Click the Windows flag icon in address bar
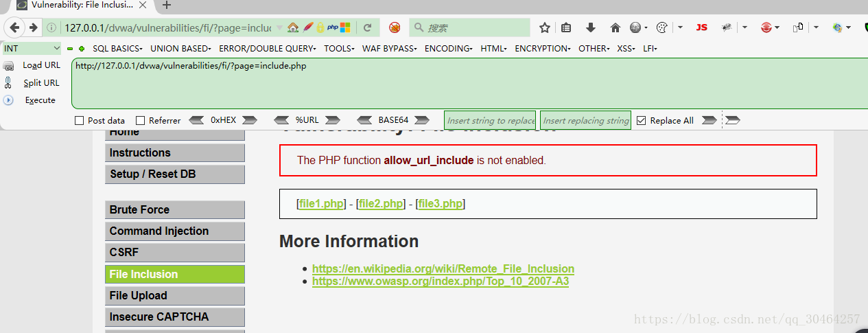Screen dimensions: 868x333 345,27
